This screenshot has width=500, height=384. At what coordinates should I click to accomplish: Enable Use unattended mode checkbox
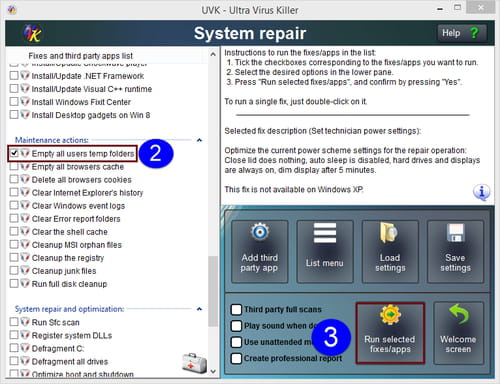[x=236, y=342]
